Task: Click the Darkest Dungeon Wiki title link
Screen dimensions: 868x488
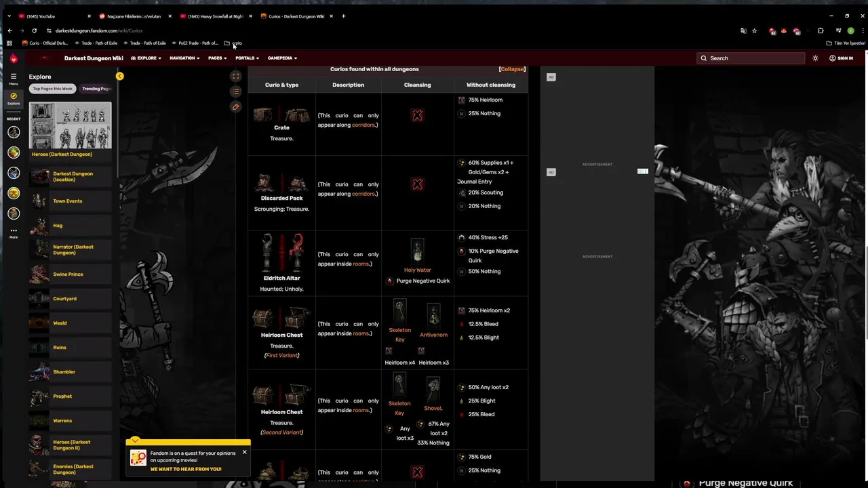Action: (94, 58)
